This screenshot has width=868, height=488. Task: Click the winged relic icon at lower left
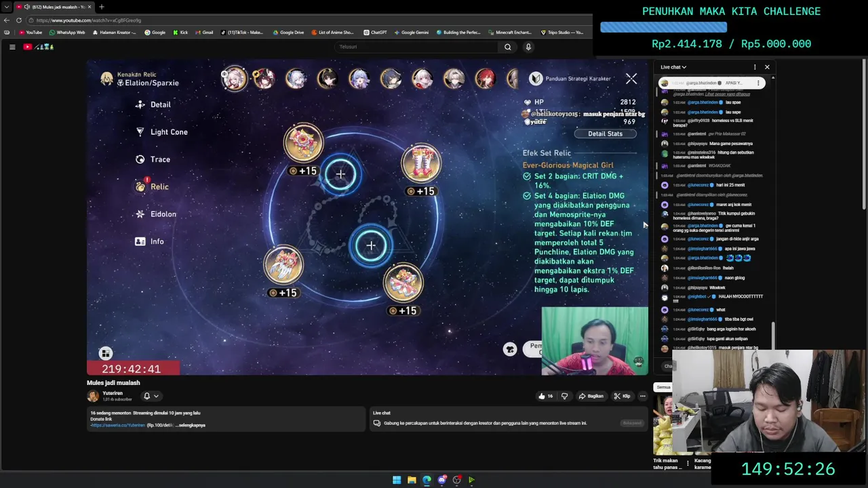[x=283, y=265]
